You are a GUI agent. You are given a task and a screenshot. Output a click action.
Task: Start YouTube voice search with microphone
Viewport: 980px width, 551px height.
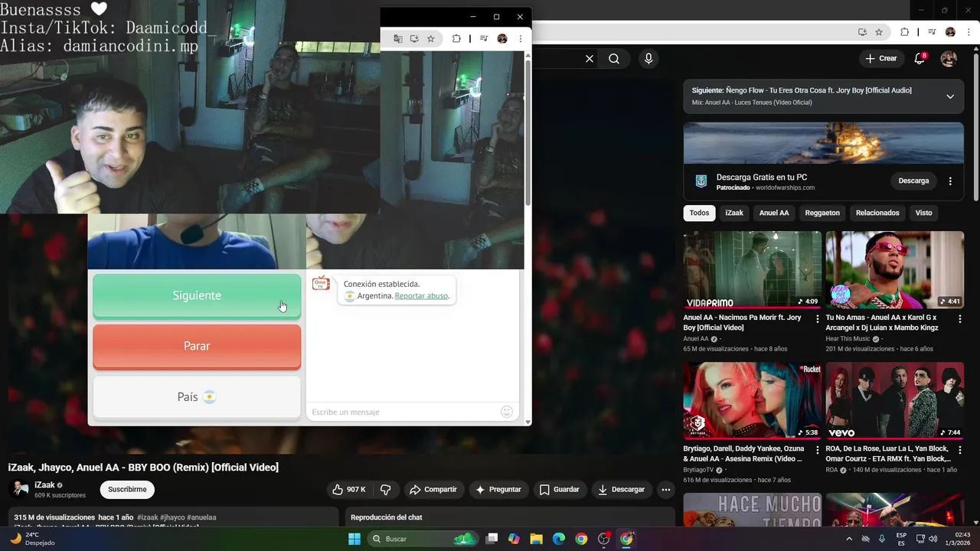coord(648,59)
